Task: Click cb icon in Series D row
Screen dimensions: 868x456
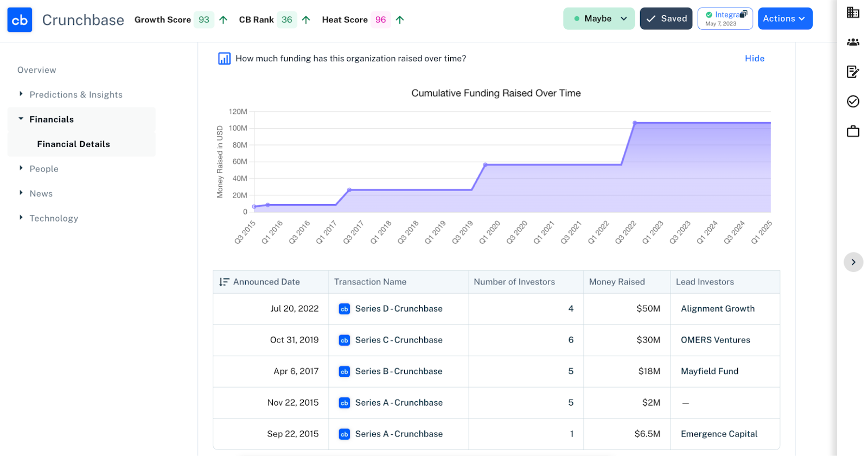Action: [x=344, y=309]
